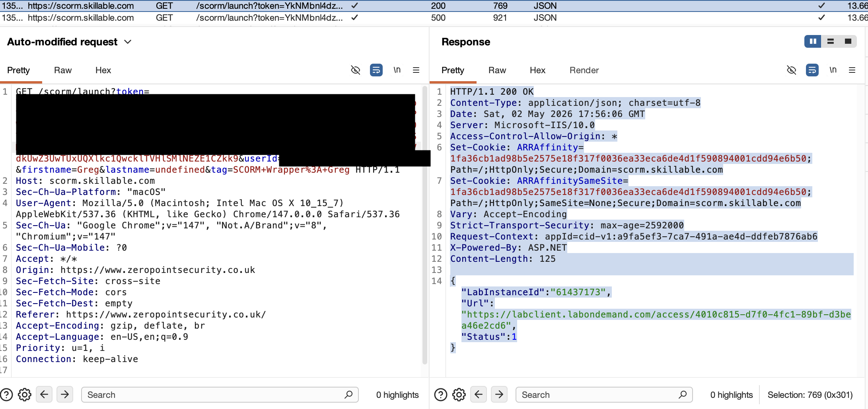Open the request panel hamburger options menu
The image size is (868, 409).
416,70
